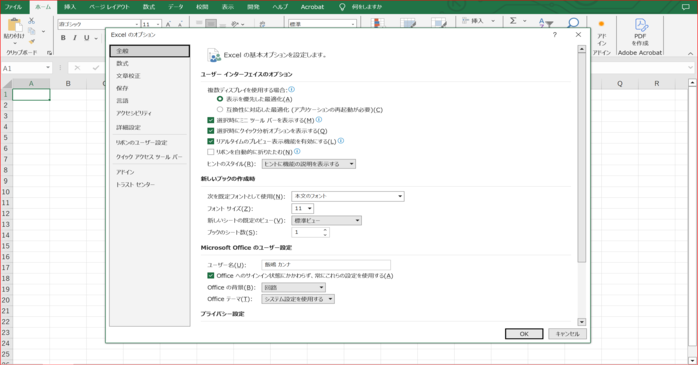Click the Increase Font Size icon
Viewport: 698px width, 365px height.
tap(168, 24)
